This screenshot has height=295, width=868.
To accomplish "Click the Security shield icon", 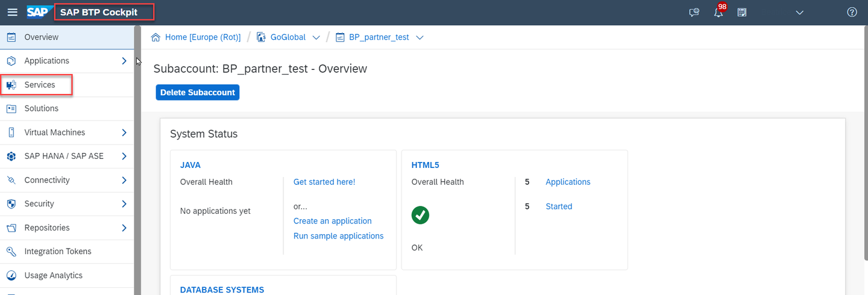I will (x=11, y=203).
